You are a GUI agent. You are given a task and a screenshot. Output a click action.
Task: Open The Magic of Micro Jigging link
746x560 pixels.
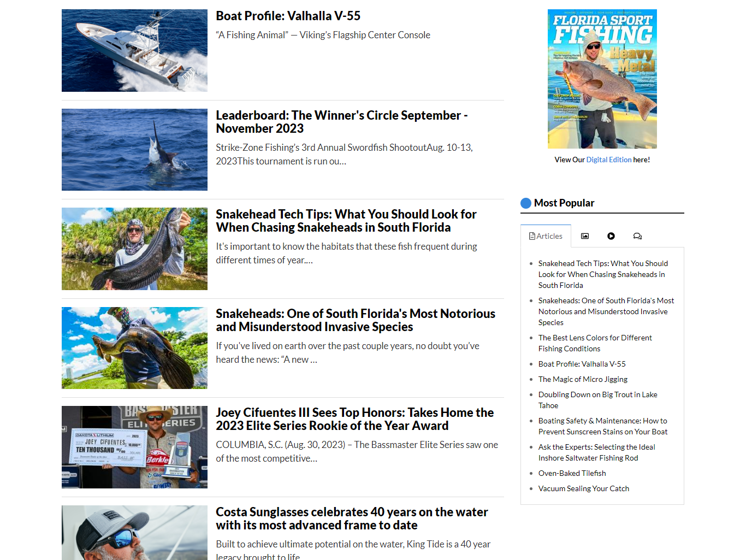coord(583,379)
